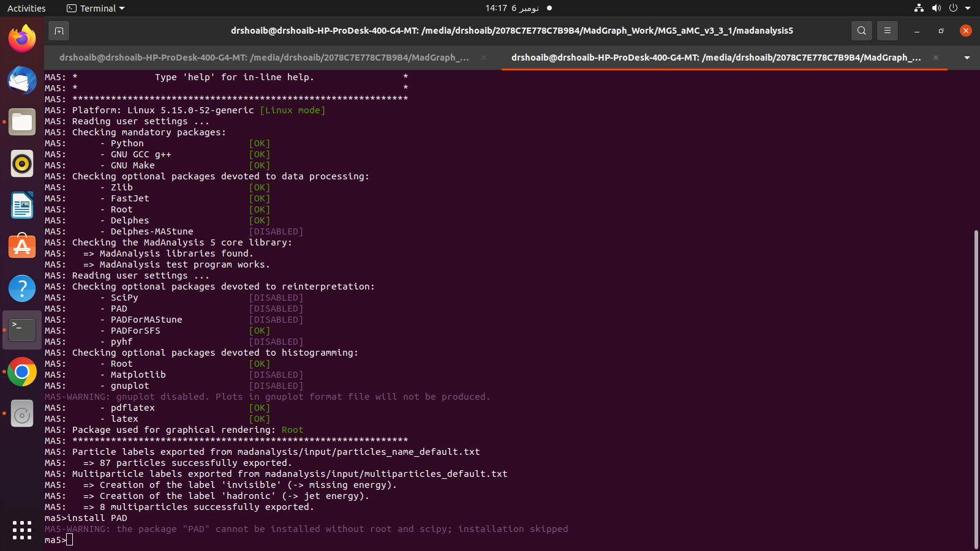Click "Type 'help' for in-line help" text
This screenshot has width=980, height=551.
click(x=234, y=77)
